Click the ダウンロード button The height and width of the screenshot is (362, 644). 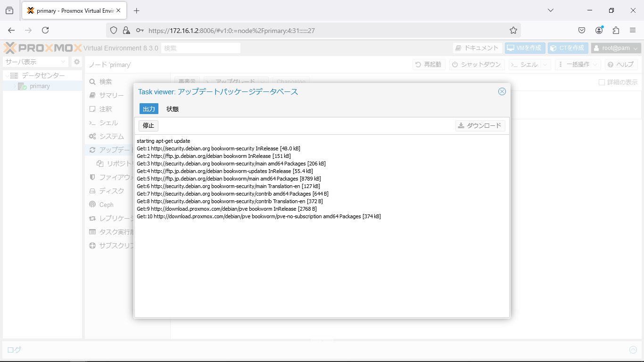click(480, 126)
